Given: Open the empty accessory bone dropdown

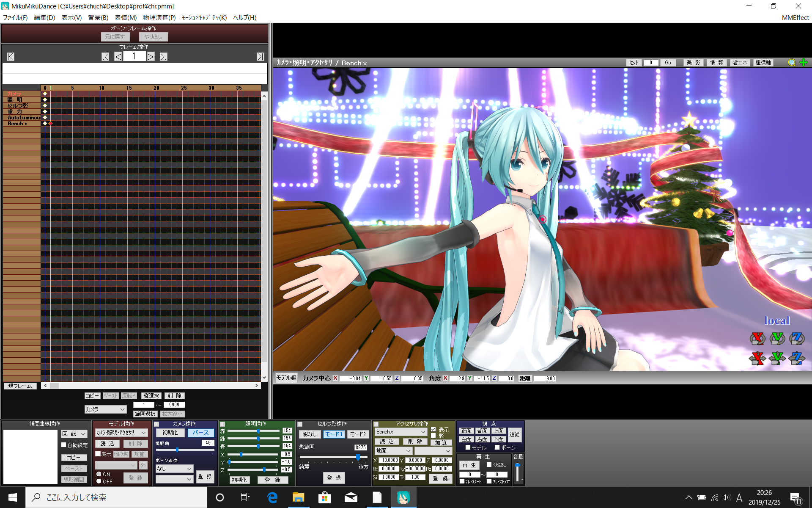Looking at the screenshot, I should pos(433,451).
